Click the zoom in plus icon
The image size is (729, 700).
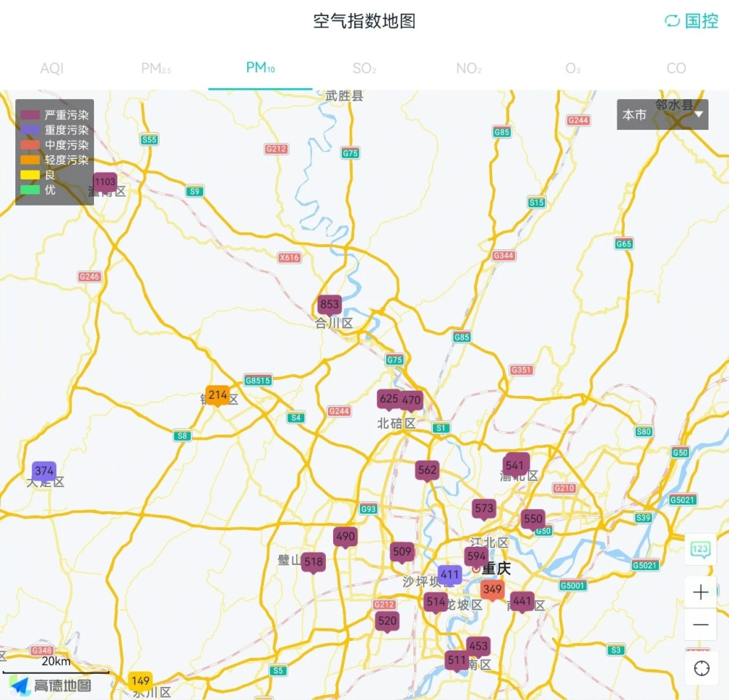point(699,592)
